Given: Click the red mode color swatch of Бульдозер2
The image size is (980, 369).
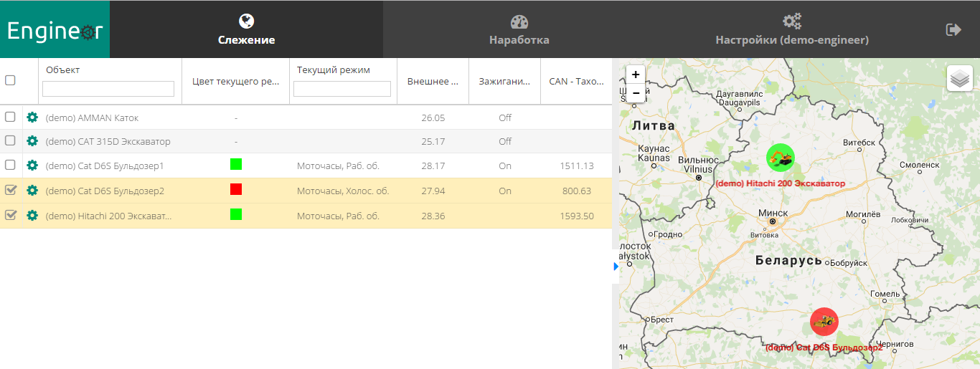Looking at the screenshot, I should tap(236, 190).
